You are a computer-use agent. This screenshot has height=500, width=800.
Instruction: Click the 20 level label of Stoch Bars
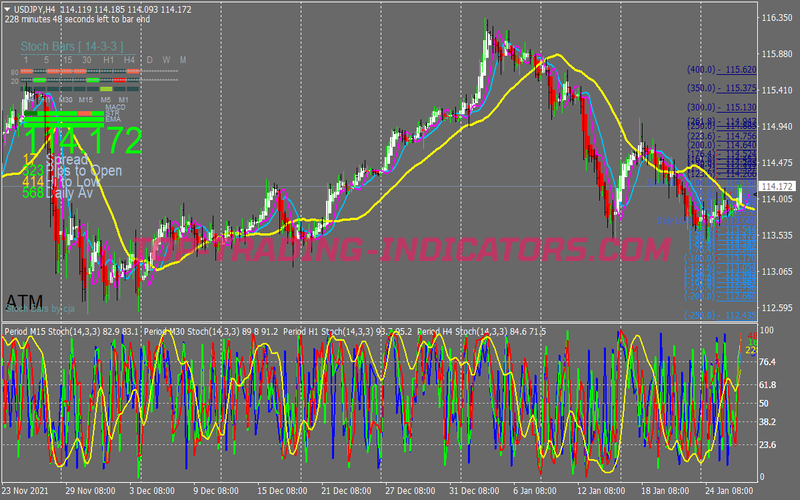tap(14, 82)
